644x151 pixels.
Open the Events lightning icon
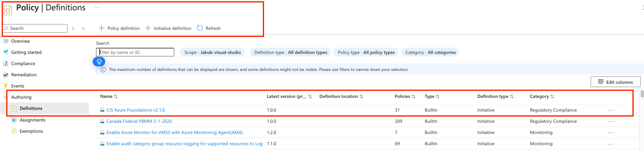click(x=6, y=86)
